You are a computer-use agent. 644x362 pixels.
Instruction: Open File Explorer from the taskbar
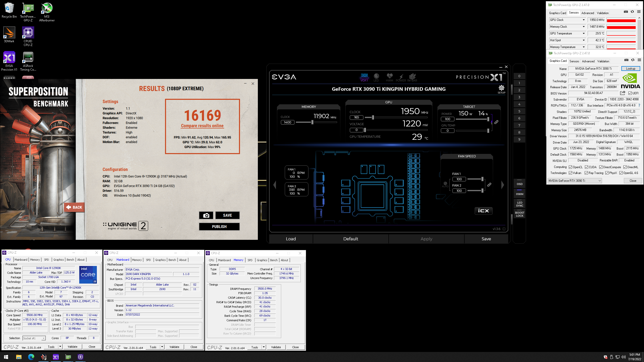click(19, 357)
